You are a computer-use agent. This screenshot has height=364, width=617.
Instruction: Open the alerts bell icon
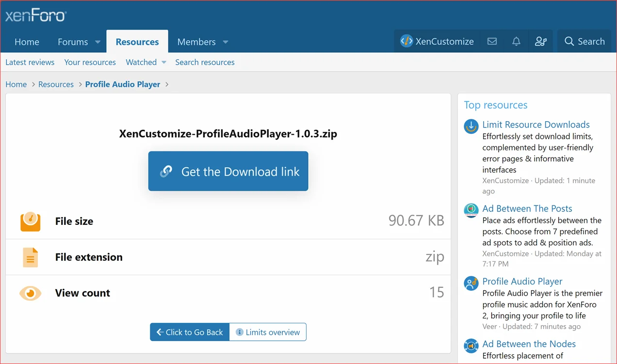pyautogui.click(x=516, y=41)
